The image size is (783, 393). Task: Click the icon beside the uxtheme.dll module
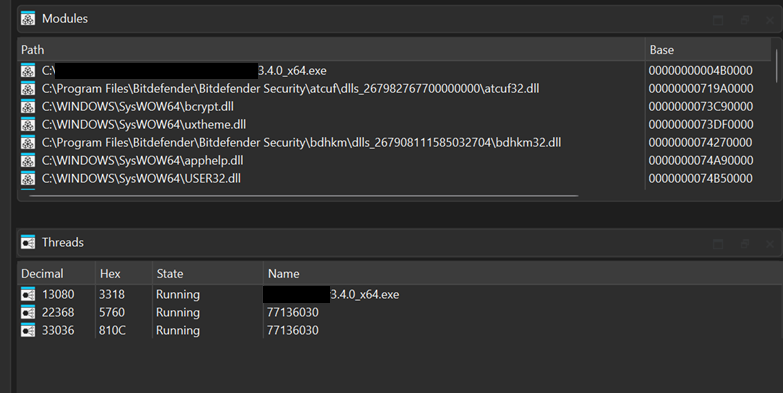click(28, 124)
